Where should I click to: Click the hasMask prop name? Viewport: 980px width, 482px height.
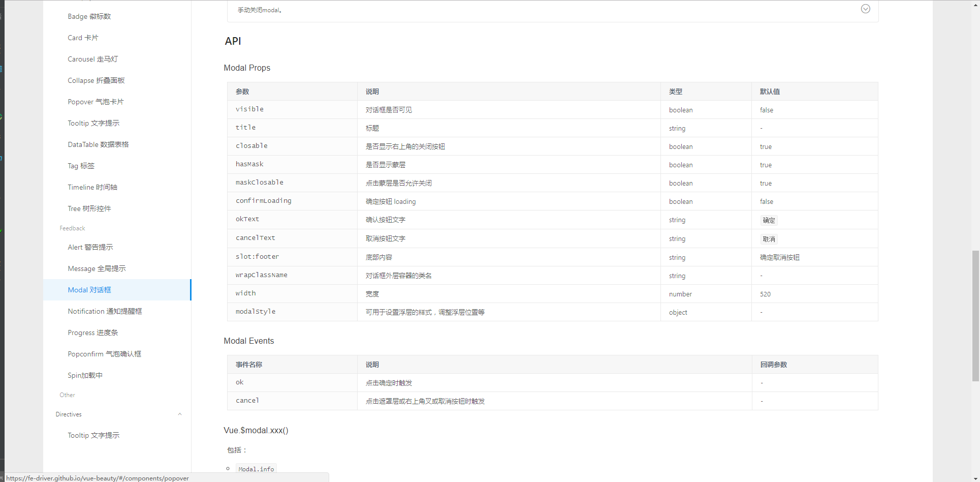click(x=249, y=164)
